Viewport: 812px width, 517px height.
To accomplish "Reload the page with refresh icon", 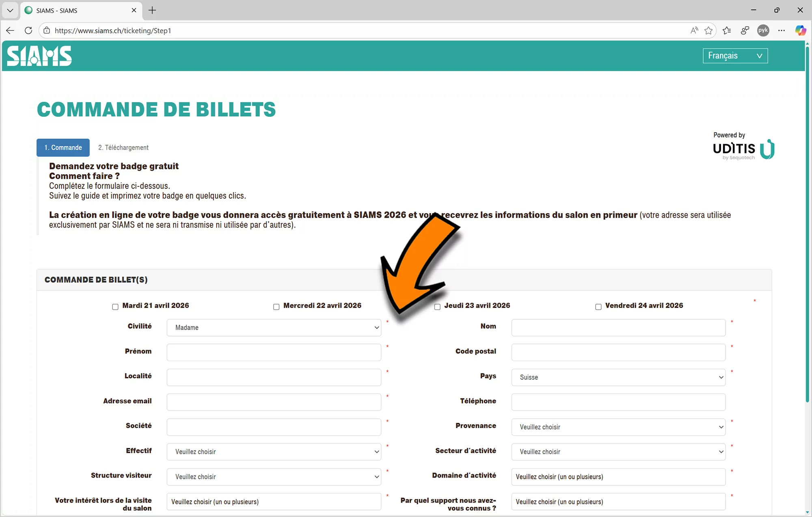I will click(28, 30).
